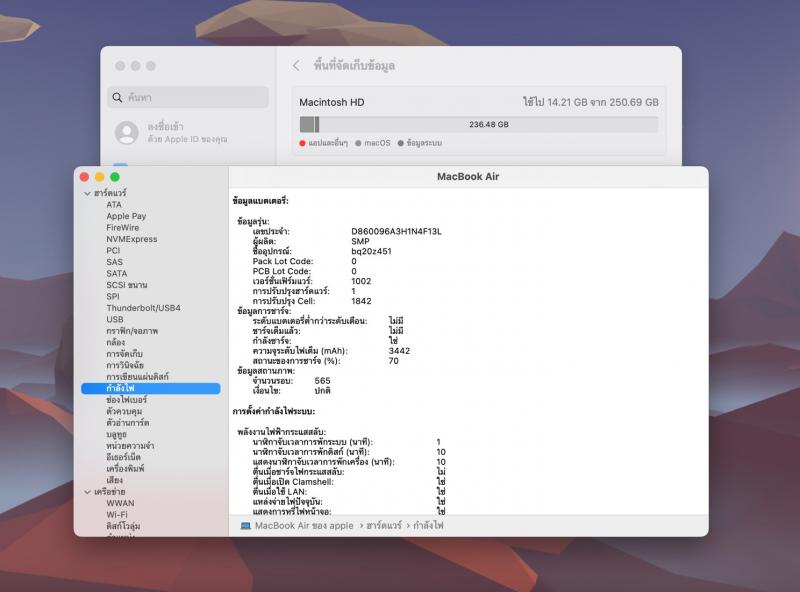Click the manufacturer value SMP
The image size is (800, 592).
click(360, 241)
